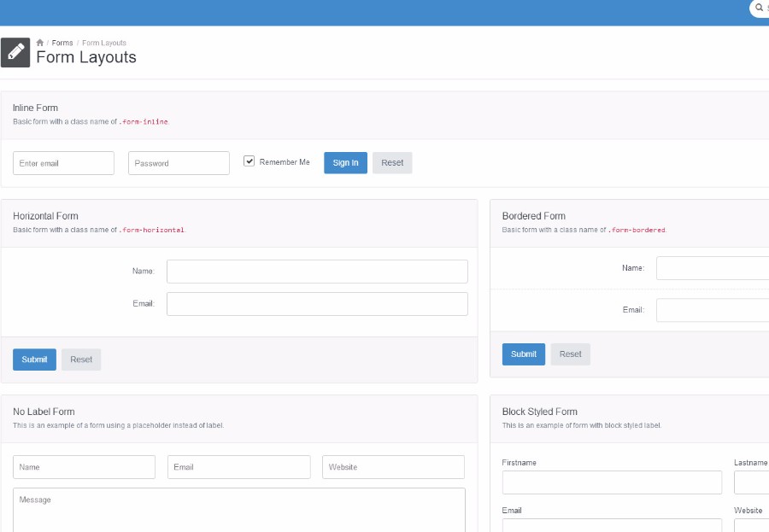
Task: Click the Message text area
Action: pyautogui.click(x=239, y=510)
